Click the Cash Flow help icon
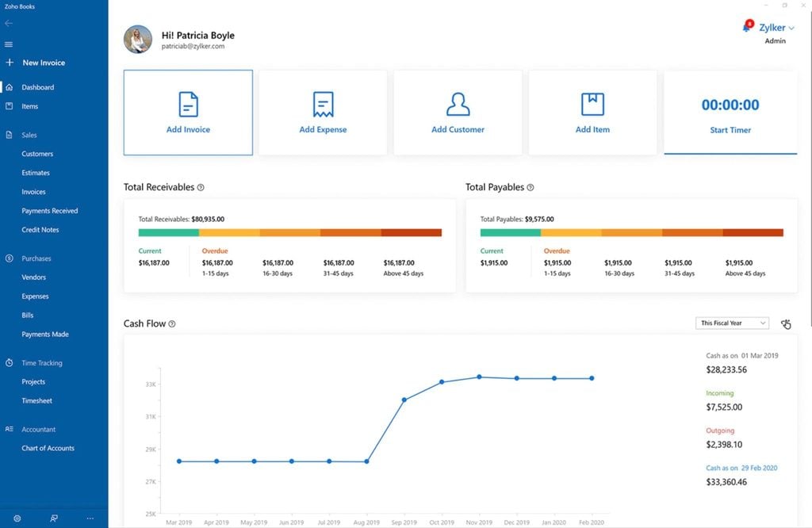812x528 pixels. pyautogui.click(x=172, y=324)
